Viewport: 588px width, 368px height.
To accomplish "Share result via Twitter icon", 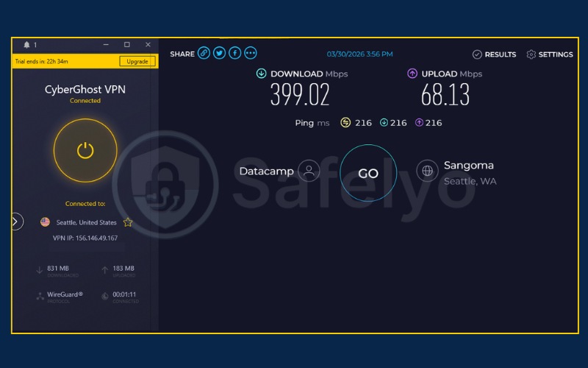I will coord(219,53).
